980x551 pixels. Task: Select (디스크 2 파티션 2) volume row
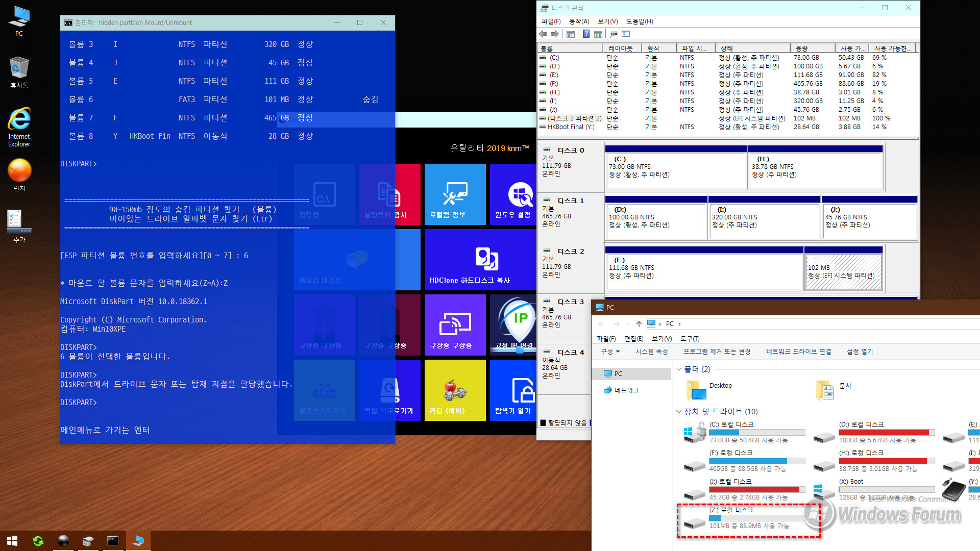tap(727, 118)
